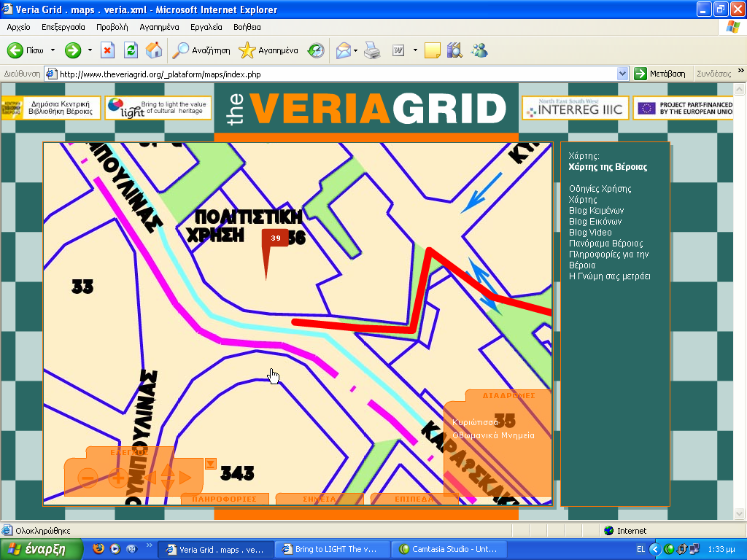This screenshot has height=560, width=747.
Task: Edit page with the Word icon
Action: [x=398, y=50]
